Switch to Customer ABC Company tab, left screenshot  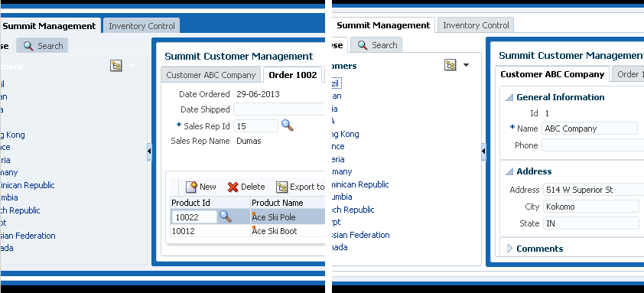point(210,75)
